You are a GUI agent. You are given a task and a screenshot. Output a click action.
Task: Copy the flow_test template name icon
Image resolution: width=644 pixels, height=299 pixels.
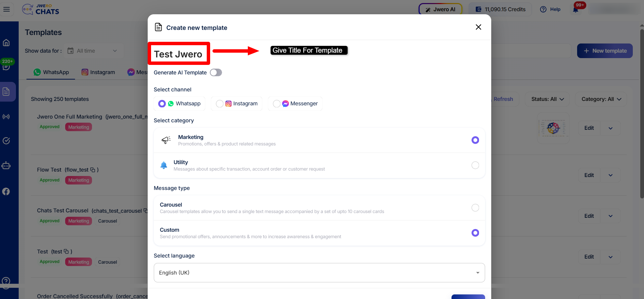93,170
